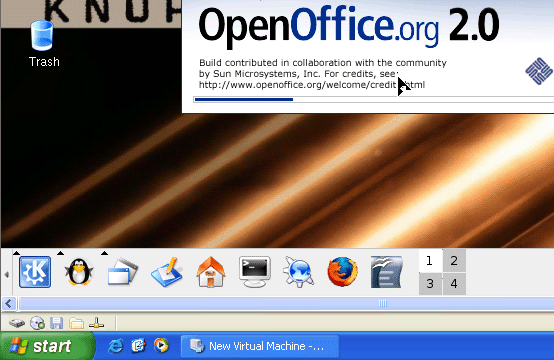Click the window list icon in panel
This screenshot has height=360, width=554.
(123, 272)
